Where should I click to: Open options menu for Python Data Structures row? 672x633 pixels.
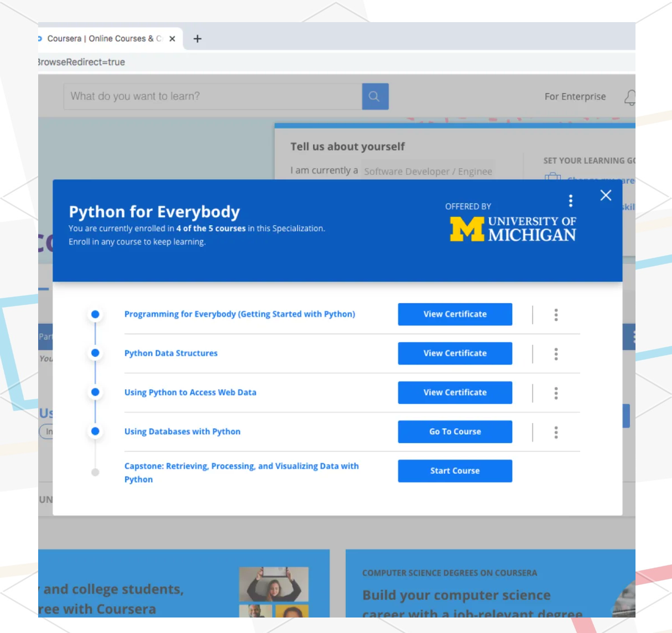coord(556,354)
